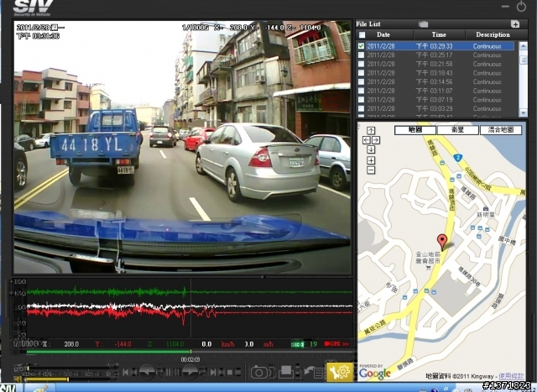Click the G-sensor graph playhead line
The height and width of the screenshot is (392, 537).
tap(190, 308)
